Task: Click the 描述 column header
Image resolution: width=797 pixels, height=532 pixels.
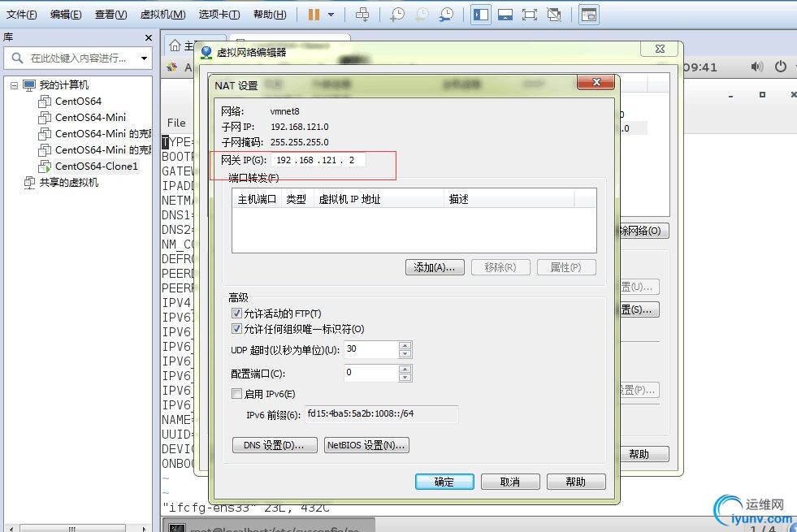Action: pos(509,199)
